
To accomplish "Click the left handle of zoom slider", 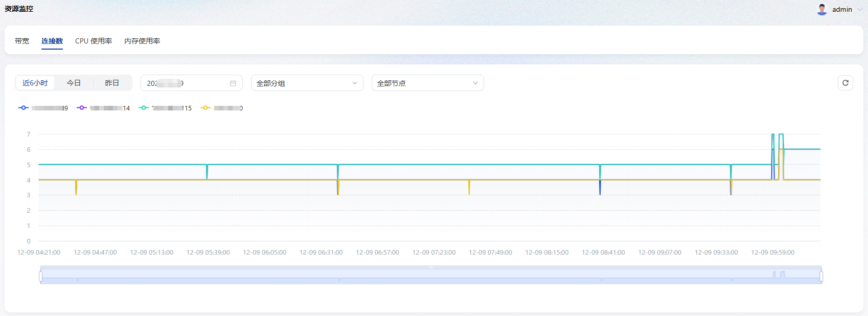I will [40, 277].
